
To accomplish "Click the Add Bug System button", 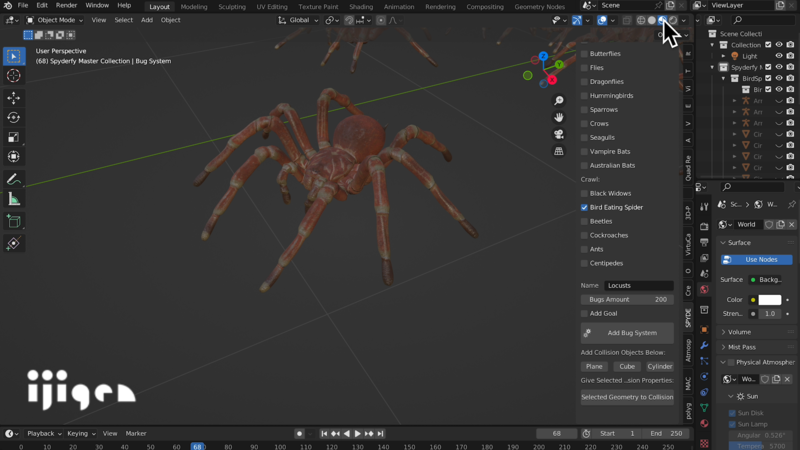I will point(627,333).
